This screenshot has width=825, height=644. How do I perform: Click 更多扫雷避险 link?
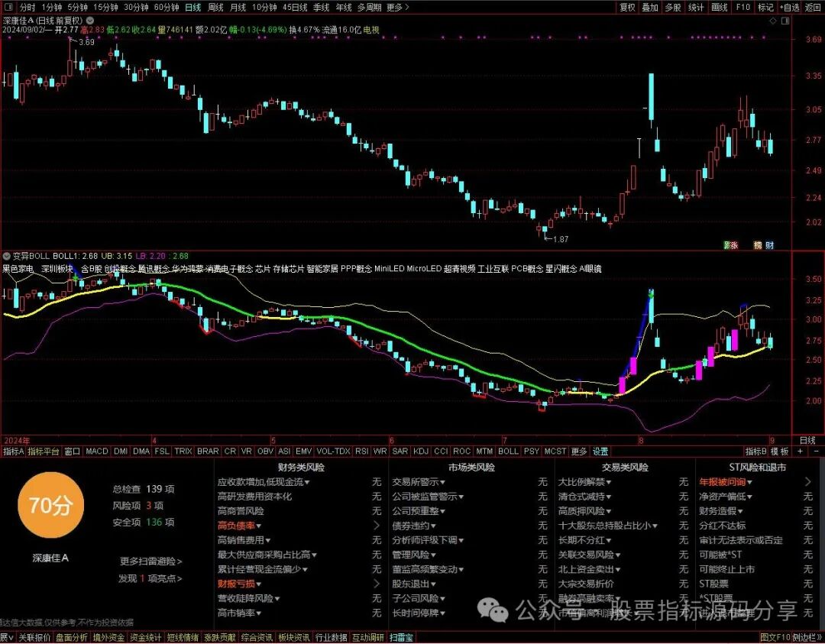coord(151,561)
